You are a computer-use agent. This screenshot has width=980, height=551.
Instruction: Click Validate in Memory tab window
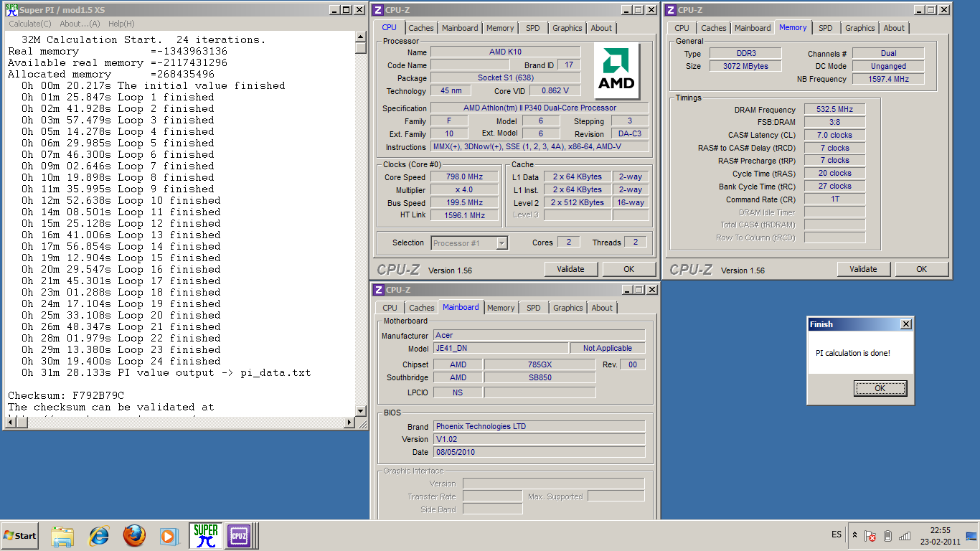click(863, 269)
